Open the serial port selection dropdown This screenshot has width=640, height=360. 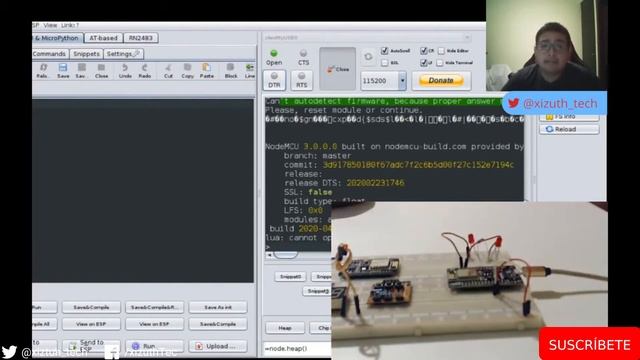pyautogui.click(x=467, y=38)
